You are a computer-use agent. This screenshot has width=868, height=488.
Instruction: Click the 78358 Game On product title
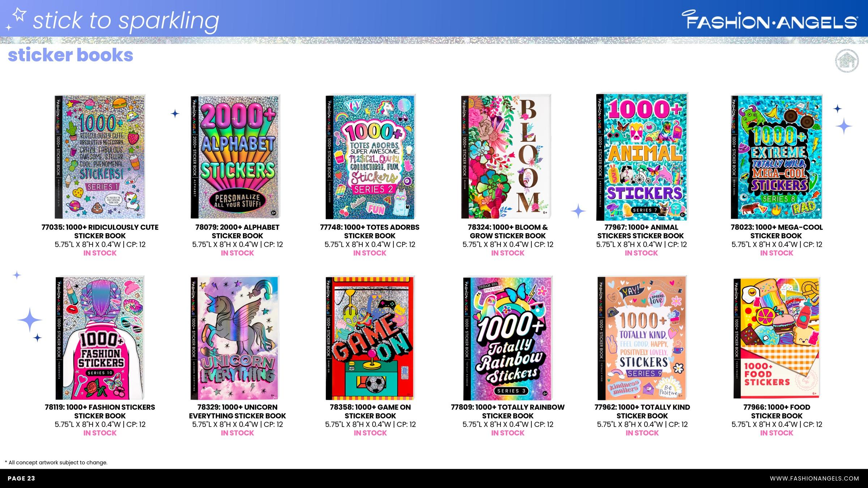coord(370,411)
